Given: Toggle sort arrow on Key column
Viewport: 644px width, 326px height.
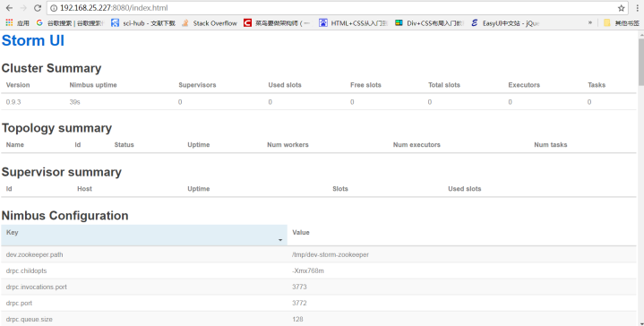Looking at the screenshot, I should [280, 240].
